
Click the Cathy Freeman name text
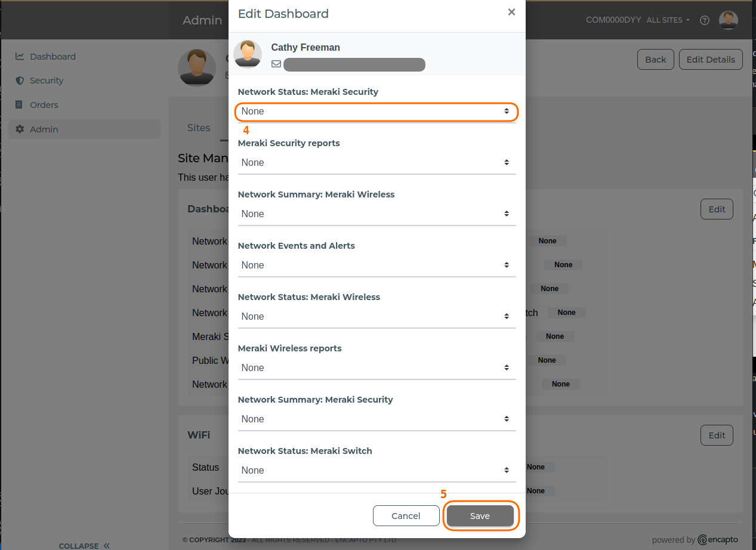click(306, 48)
